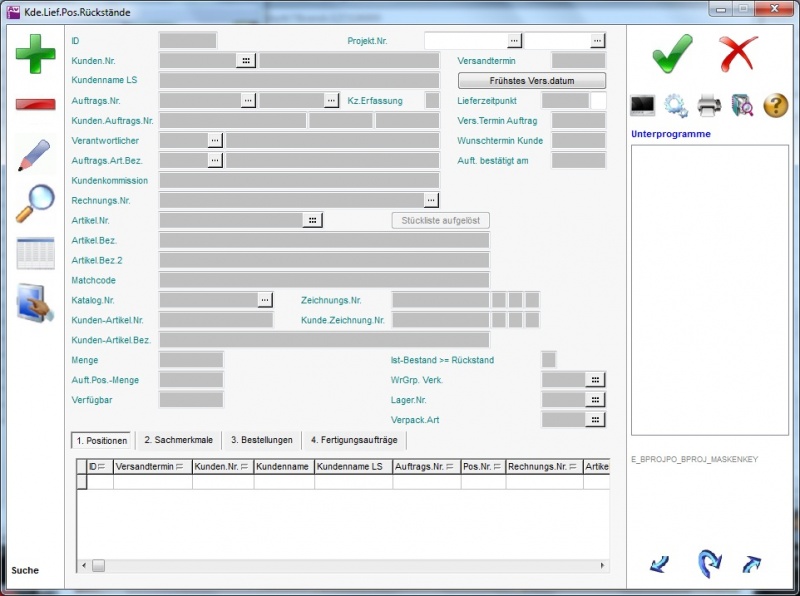Open the Artikel.Nr. lookup button
Screen dimensions: 800x596
[312, 220]
